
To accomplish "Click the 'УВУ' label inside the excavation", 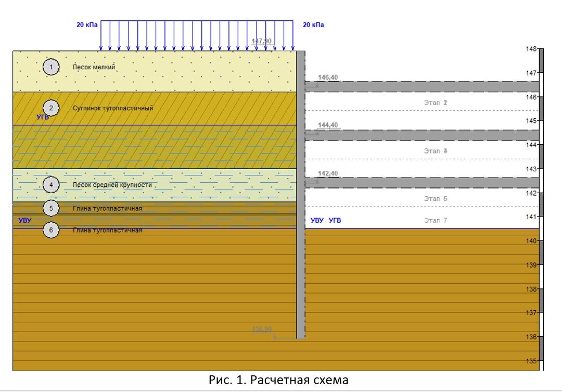I will (x=317, y=220).
